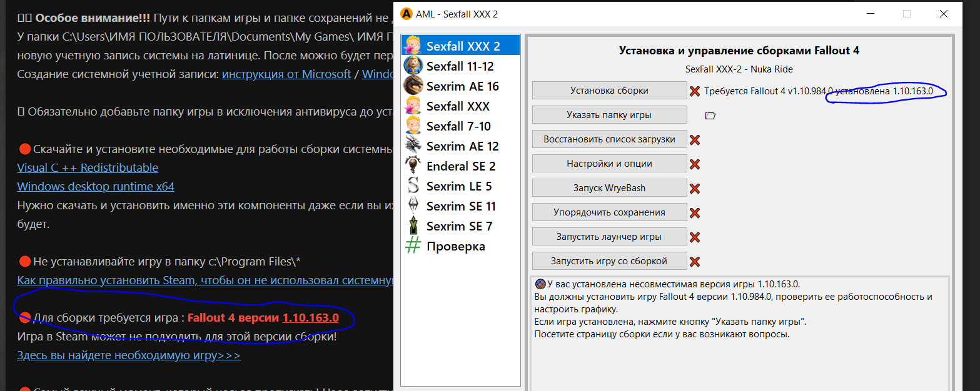
Task: Select the Enderal SE 2 icon
Action: pos(413,166)
